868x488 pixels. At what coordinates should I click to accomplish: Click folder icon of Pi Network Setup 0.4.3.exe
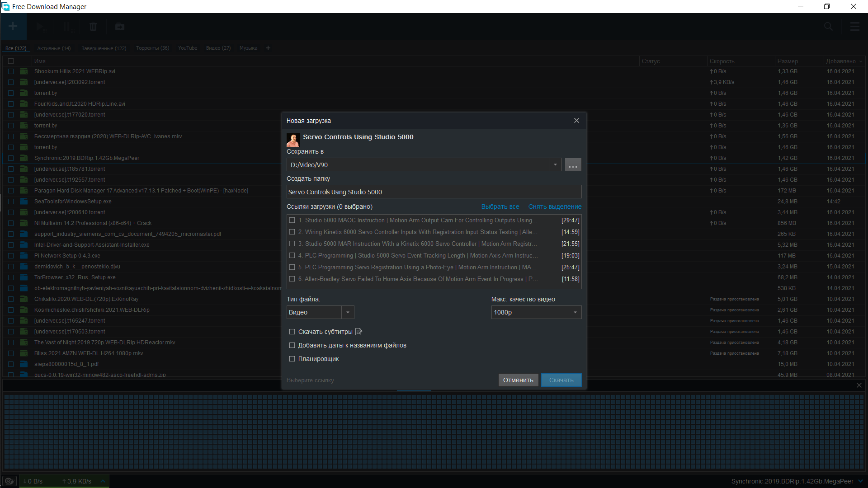24,256
